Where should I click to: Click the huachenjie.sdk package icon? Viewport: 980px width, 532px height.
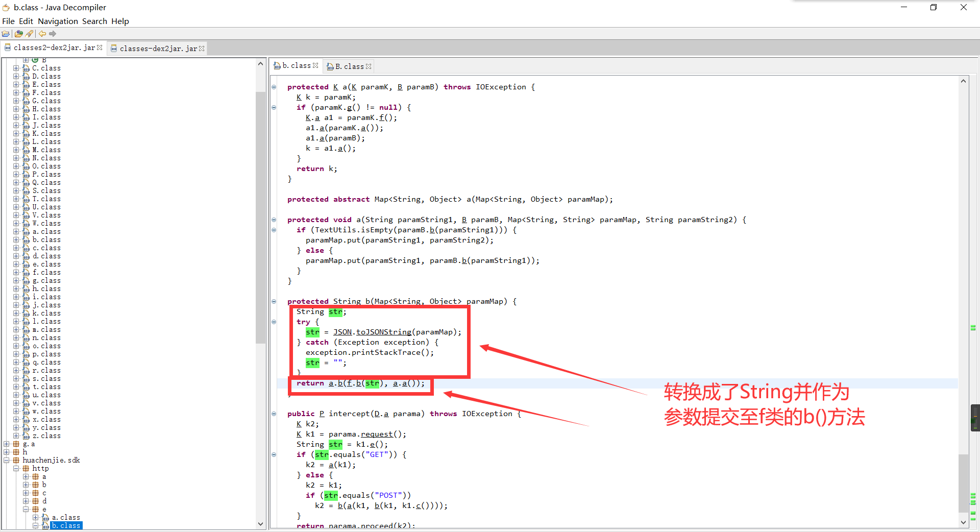[16, 460]
